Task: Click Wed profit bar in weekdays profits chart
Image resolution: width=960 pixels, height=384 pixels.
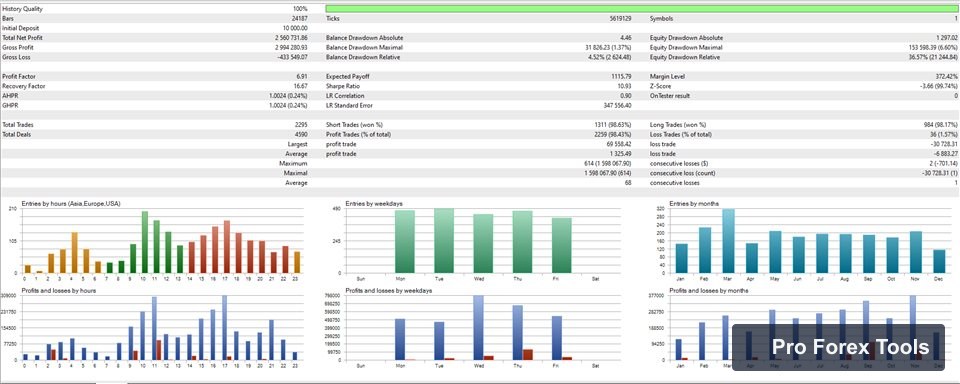Action: point(478,328)
